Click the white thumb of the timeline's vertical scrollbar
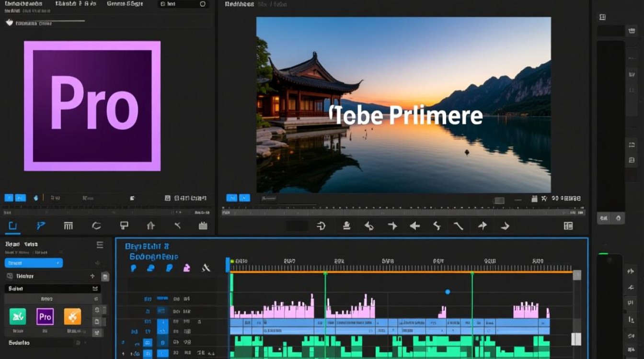 576,339
